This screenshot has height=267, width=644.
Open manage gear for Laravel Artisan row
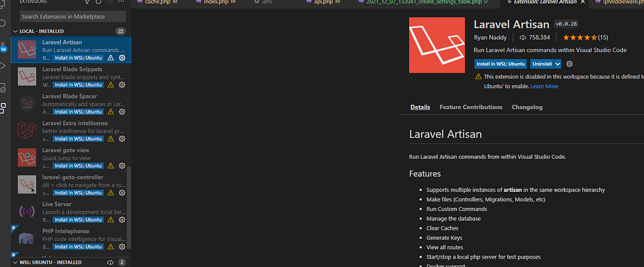(122, 58)
